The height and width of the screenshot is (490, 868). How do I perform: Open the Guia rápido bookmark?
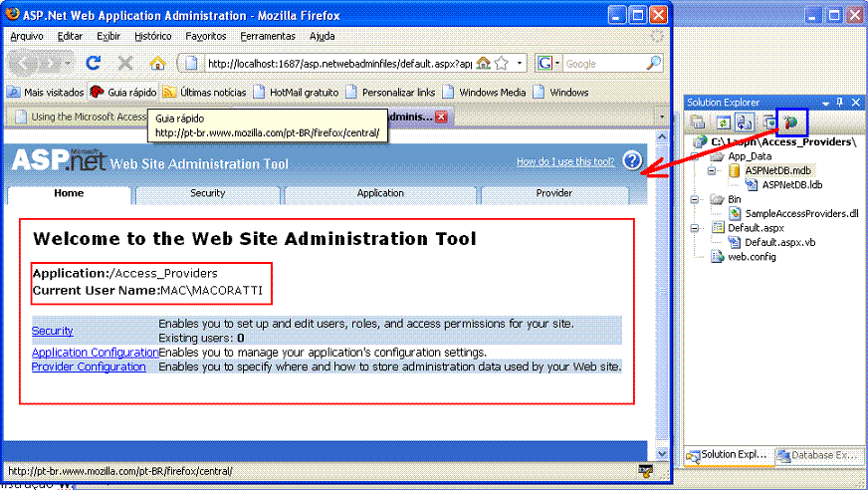click(x=122, y=92)
